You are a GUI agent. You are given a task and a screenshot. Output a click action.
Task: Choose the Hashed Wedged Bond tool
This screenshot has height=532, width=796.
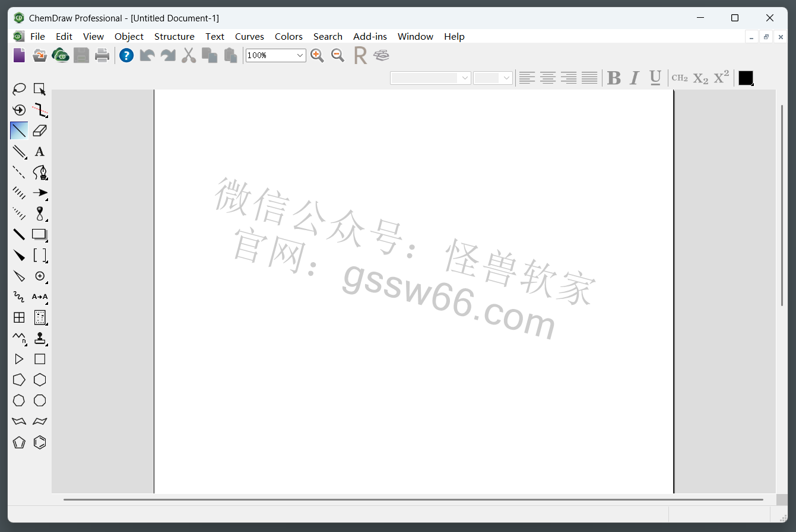[x=19, y=214]
